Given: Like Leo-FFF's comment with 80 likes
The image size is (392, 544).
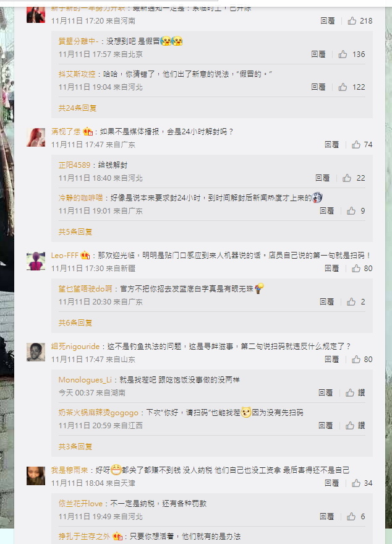Looking at the screenshot, I should [x=356, y=268].
